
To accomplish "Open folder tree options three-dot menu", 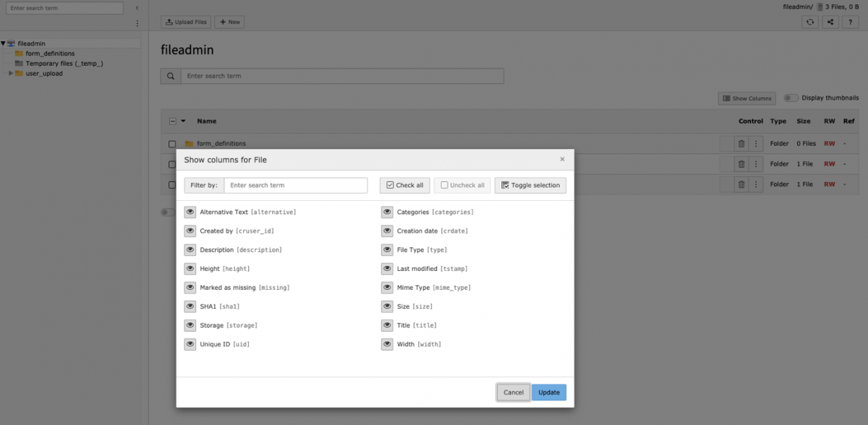I will pyautogui.click(x=137, y=23).
